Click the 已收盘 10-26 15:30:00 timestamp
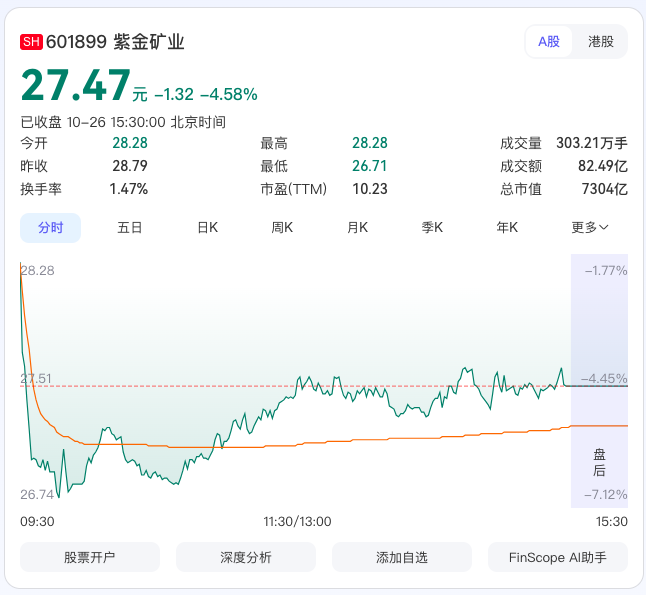The image size is (646, 595). 123,122
